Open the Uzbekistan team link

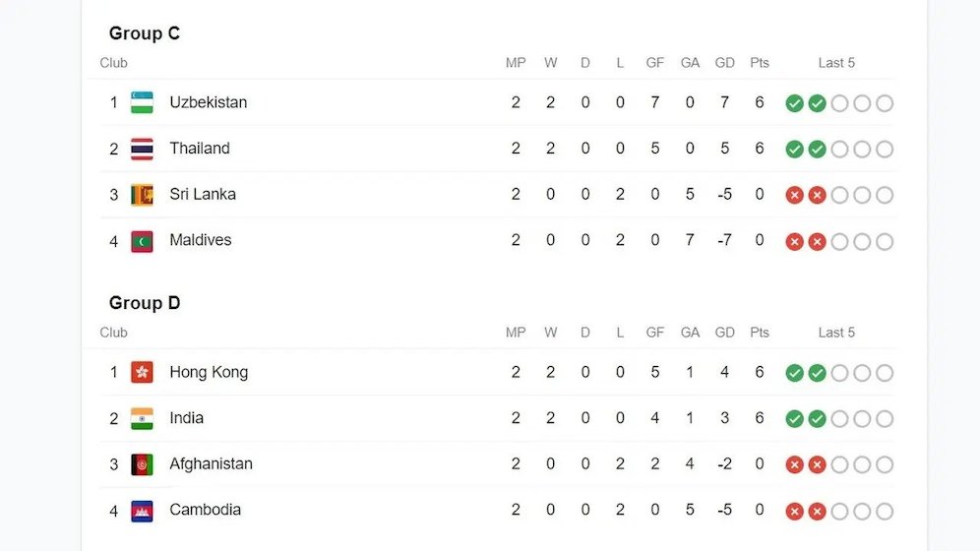coord(209,102)
